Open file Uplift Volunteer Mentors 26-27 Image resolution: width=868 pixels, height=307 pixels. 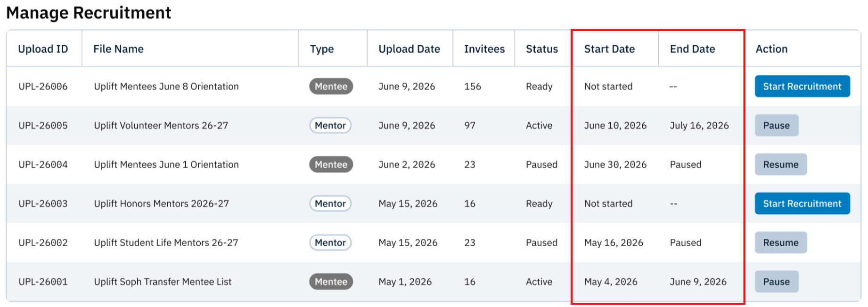161,125
